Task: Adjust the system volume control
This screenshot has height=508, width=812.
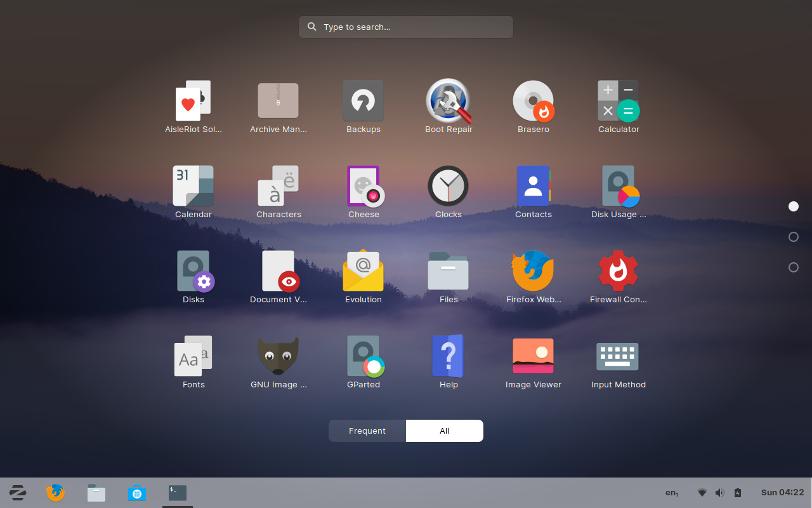Action: [719, 492]
